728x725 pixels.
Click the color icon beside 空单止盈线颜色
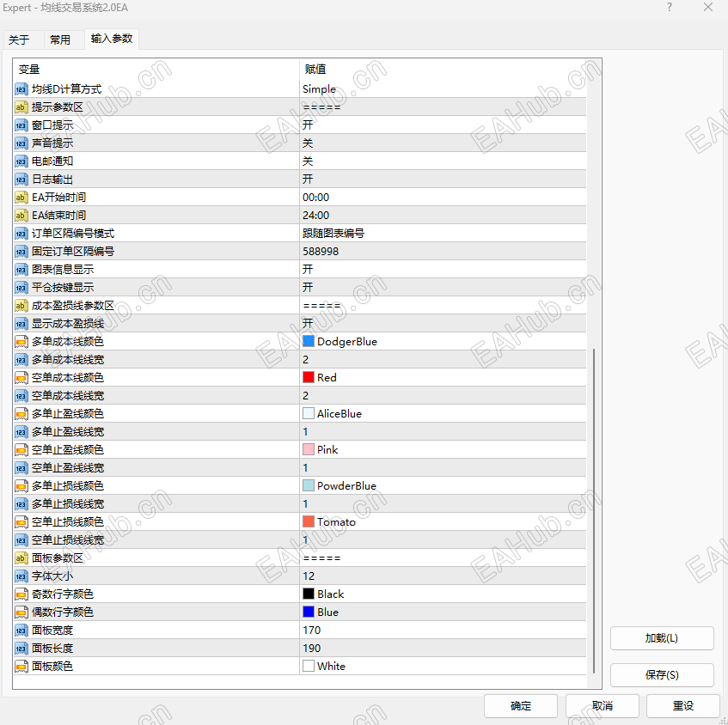click(x=21, y=450)
